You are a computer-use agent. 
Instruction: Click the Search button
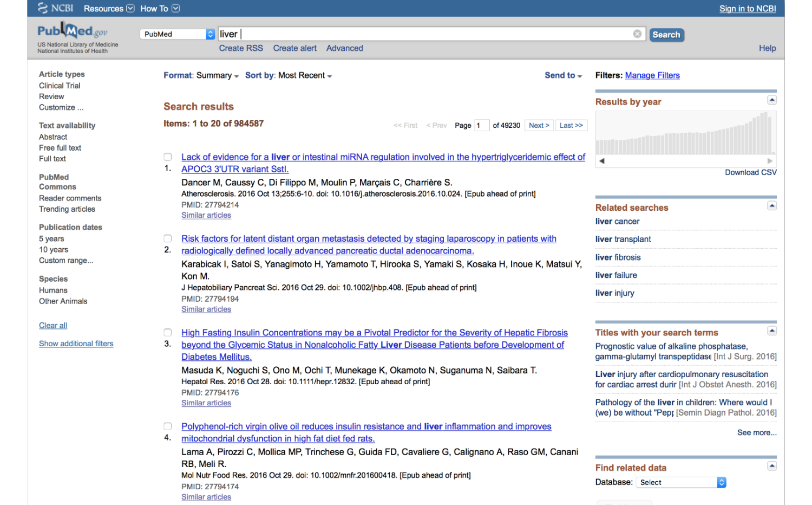pyautogui.click(x=666, y=35)
